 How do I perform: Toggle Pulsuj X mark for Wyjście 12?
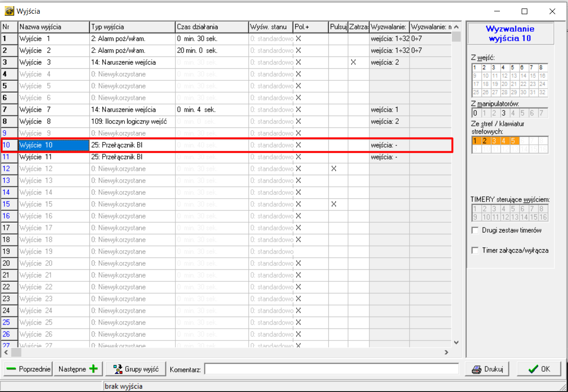[334, 169]
